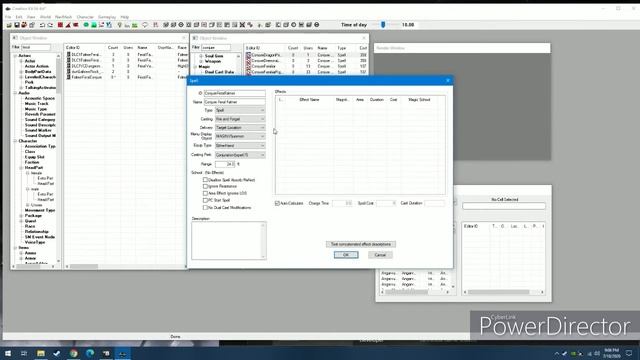640x360 pixels.
Task: Click the last round toolbar icon
Action: pyautogui.click(x=316, y=25)
